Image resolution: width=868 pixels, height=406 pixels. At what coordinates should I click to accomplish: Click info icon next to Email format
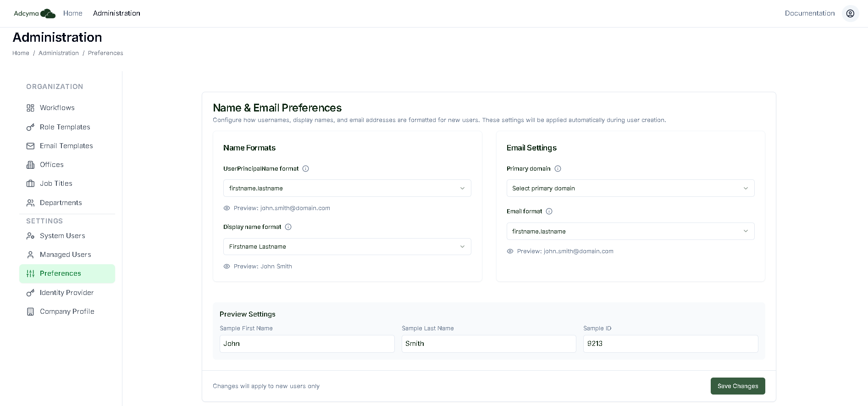[549, 211]
